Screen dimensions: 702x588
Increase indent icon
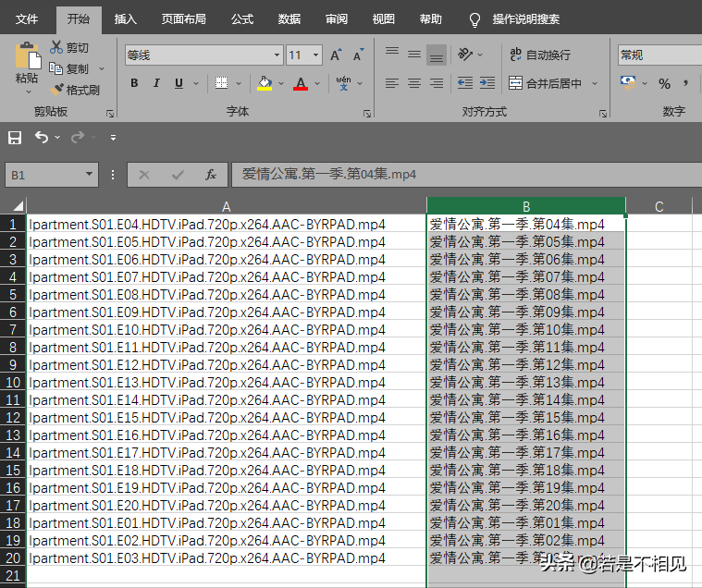(487, 83)
